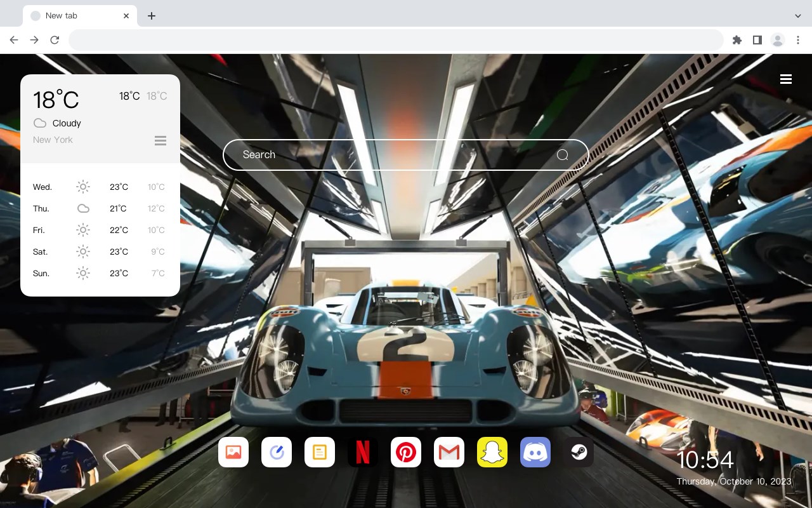Open the blue checkmark tasks shortcut
Screen dimensions: 812x508
coord(277,452)
